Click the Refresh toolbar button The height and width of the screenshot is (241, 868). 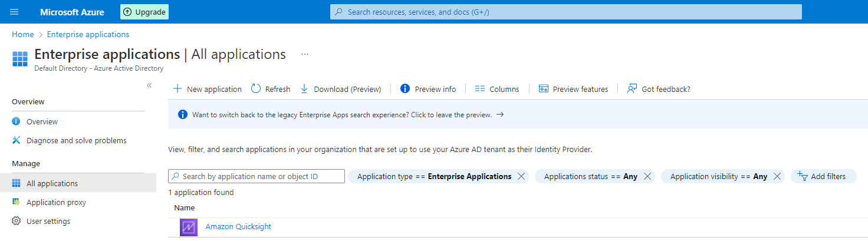pyautogui.click(x=271, y=89)
